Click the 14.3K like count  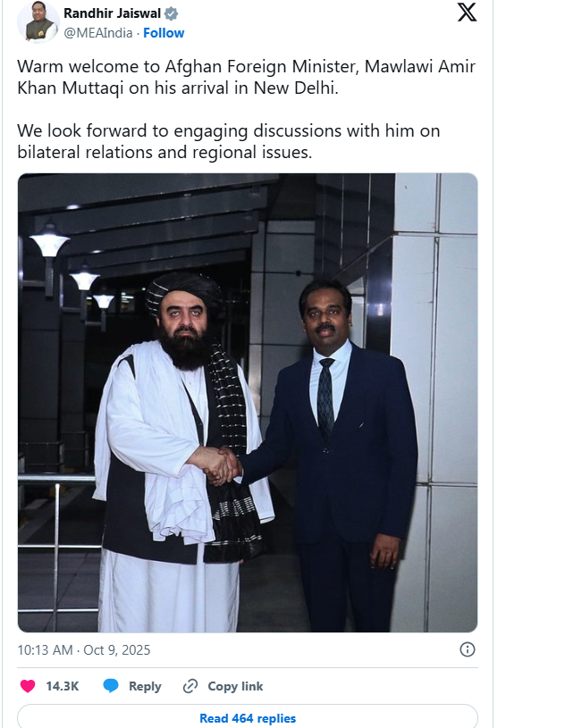(x=63, y=686)
